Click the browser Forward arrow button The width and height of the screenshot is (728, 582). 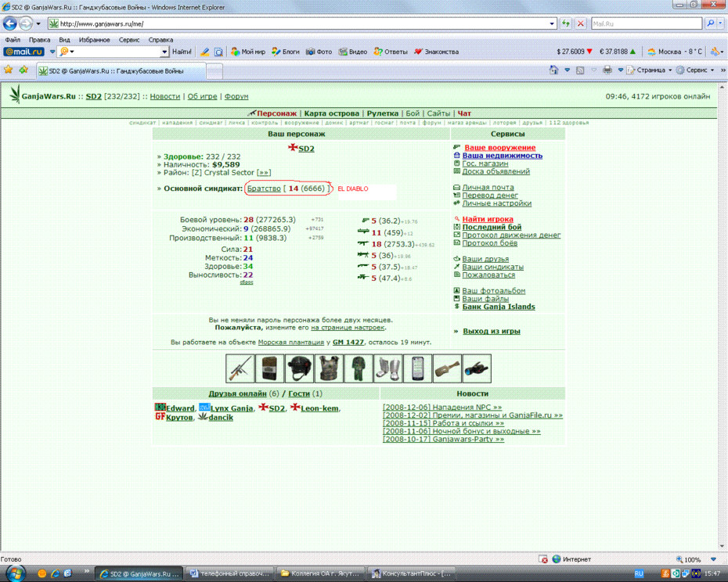point(27,23)
